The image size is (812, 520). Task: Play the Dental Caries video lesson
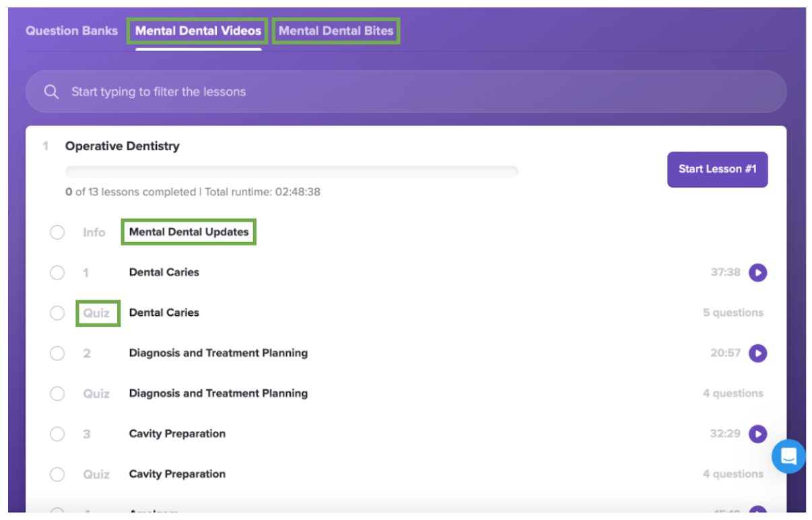(x=757, y=273)
